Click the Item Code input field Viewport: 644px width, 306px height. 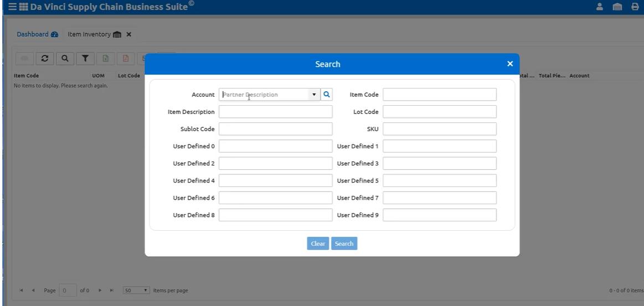point(440,95)
